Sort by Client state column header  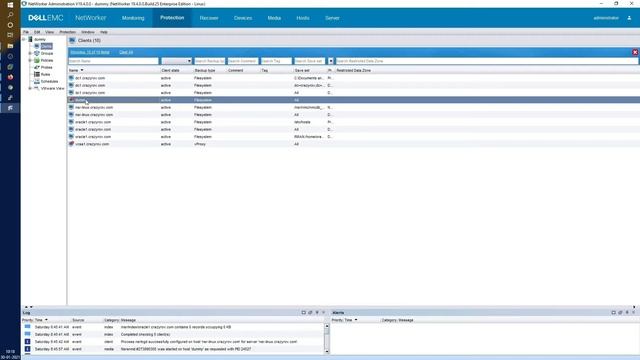[x=170, y=70]
